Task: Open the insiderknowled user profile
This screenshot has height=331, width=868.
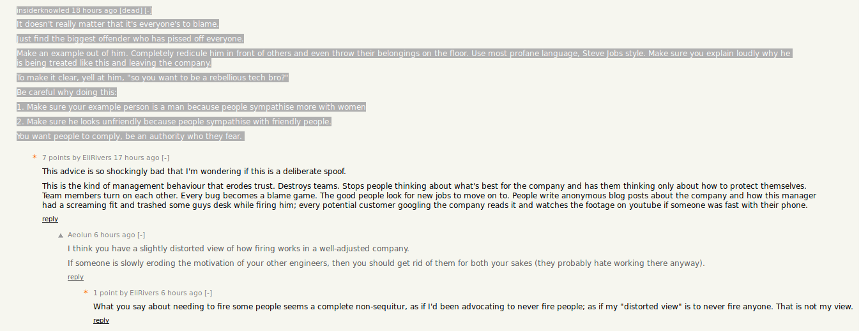Action: click(x=43, y=11)
